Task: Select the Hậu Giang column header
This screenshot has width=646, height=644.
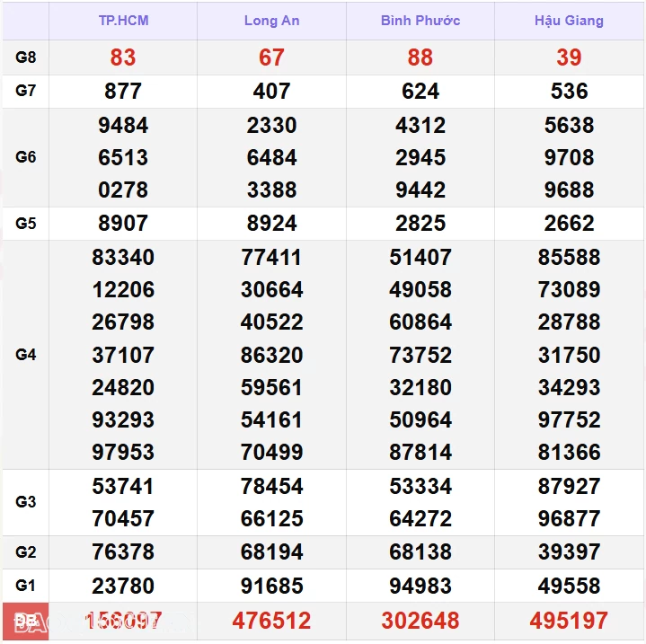Action: (x=569, y=21)
